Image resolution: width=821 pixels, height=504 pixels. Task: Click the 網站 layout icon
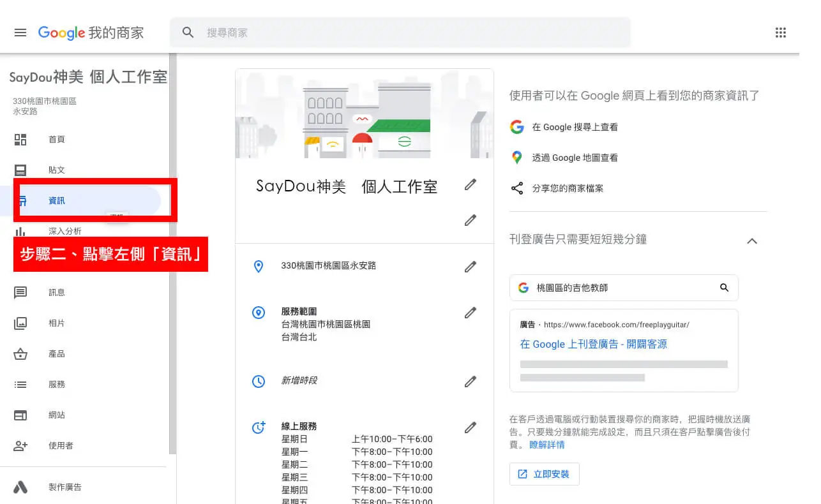[x=20, y=415]
